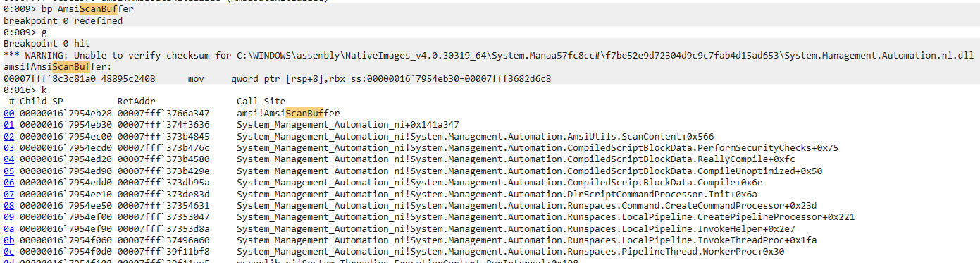This screenshot has height=263, width=980.
Task: Click the 'Unable to verify checksum' warning line
Action: tap(489, 55)
